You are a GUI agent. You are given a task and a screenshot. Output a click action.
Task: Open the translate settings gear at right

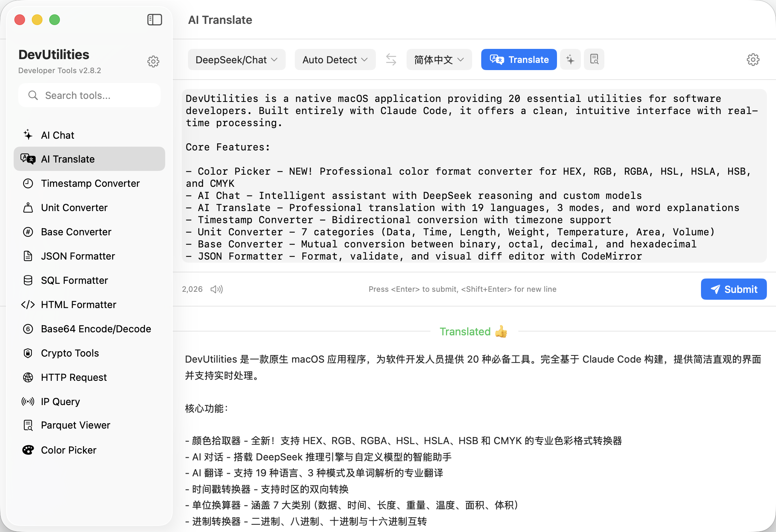[753, 59]
